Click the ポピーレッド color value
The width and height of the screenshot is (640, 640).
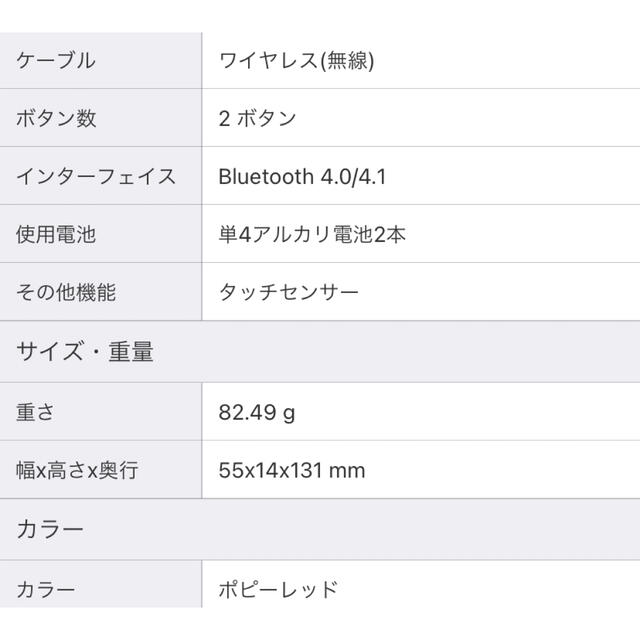(278, 589)
